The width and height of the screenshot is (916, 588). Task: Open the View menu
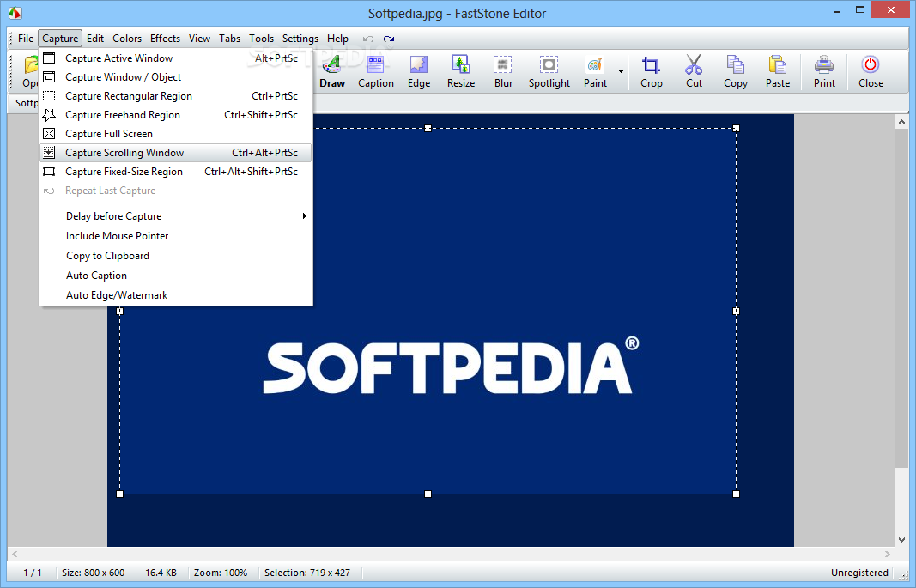[x=199, y=39]
